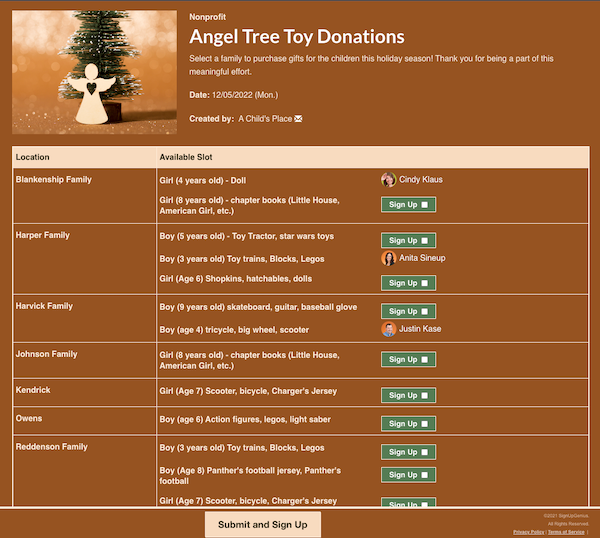Image resolution: width=600 pixels, height=538 pixels.
Task: Open the Terms of Service link
Action: (566, 532)
